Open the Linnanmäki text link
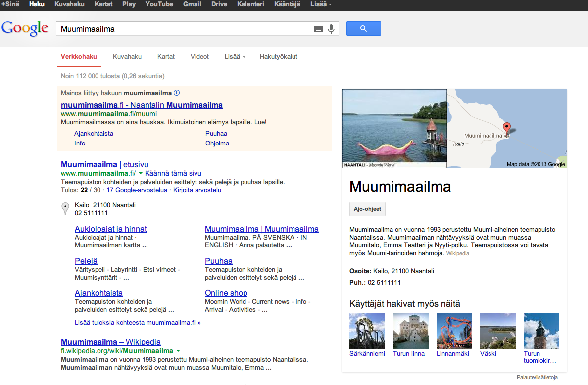 pos(452,353)
